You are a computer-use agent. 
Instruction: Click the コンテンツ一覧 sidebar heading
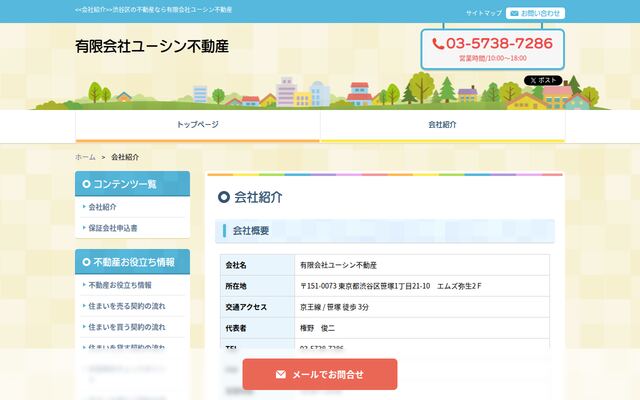[x=132, y=184]
